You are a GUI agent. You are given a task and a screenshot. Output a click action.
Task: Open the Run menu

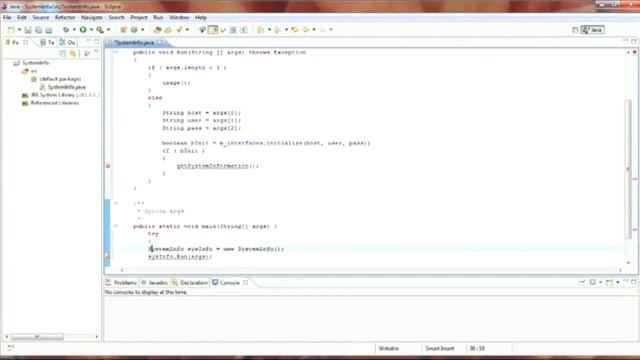158,18
